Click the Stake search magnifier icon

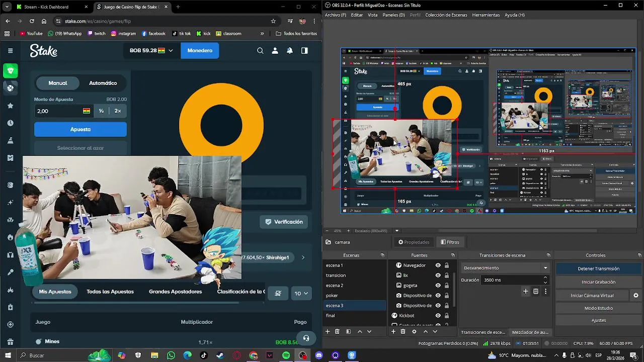coord(260,50)
